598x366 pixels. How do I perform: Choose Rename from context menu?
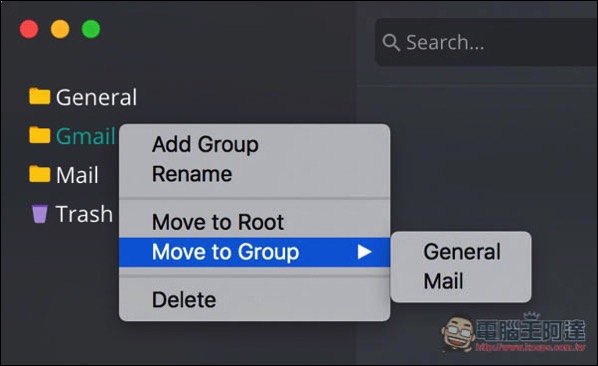point(254,174)
